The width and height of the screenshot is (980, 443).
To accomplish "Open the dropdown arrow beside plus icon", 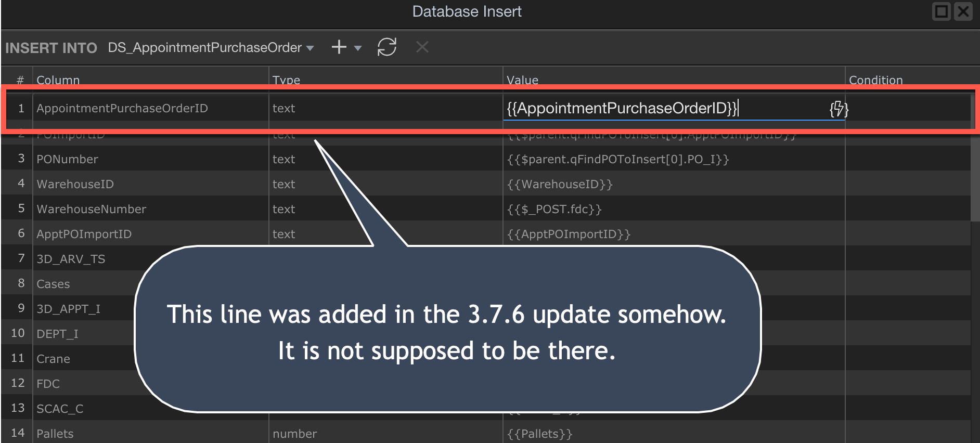I will coord(358,48).
